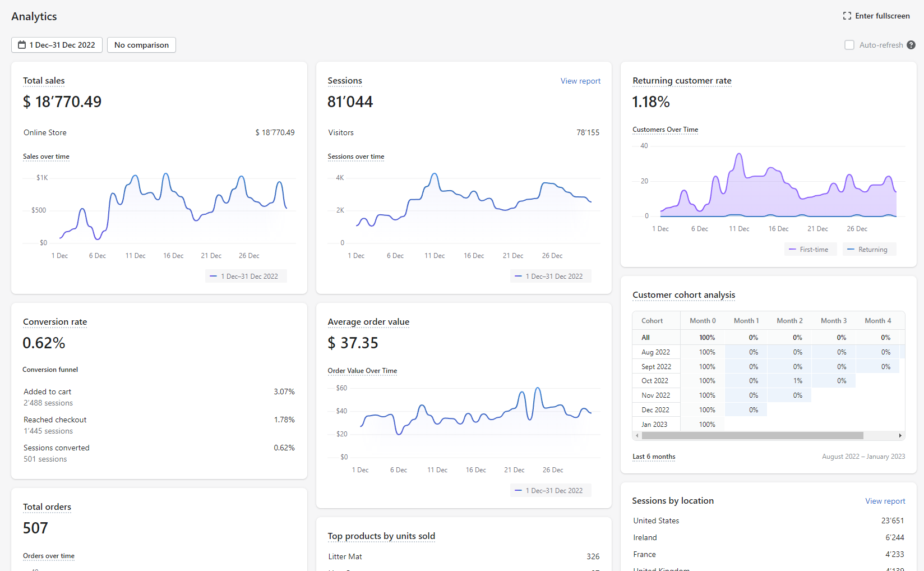Image resolution: width=924 pixels, height=571 pixels.
Task: Click the Month 2 cohort column header
Action: [789, 321]
